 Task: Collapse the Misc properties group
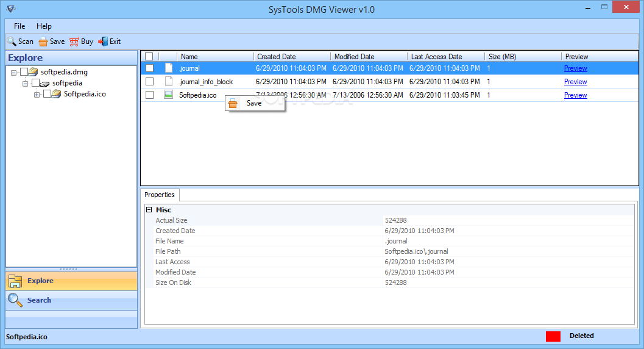(x=149, y=210)
